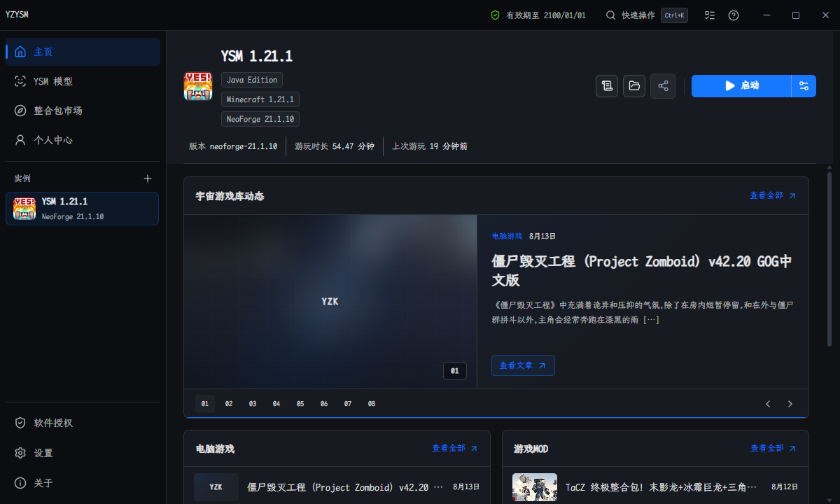Go to 整合包市场 modpack market
Viewport: 840px width, 504px height.
click(83, 111)
